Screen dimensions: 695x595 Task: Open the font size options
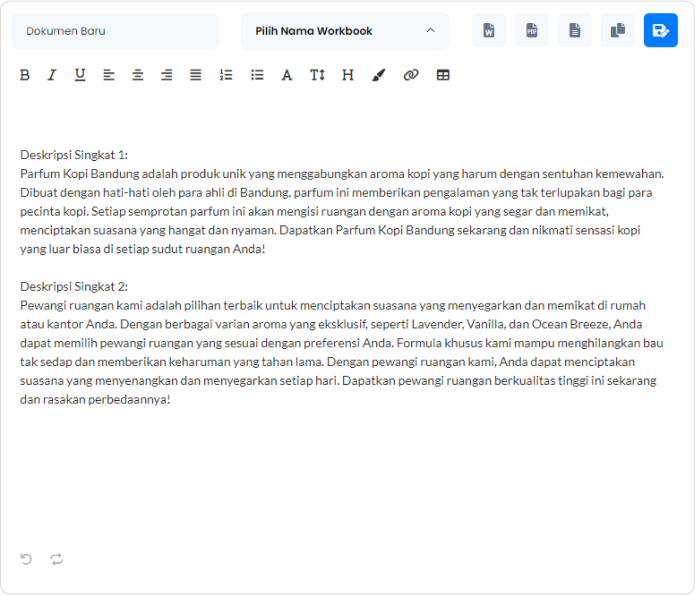tap(317, 75)
